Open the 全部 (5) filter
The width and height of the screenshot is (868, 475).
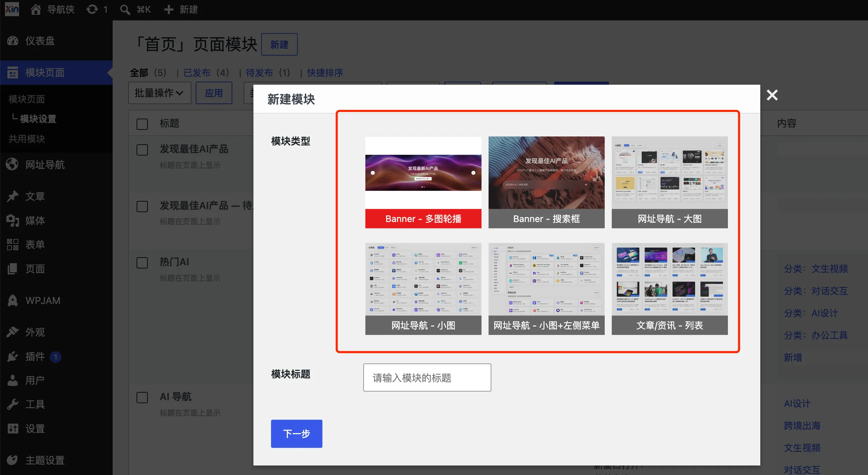(148, 72)
